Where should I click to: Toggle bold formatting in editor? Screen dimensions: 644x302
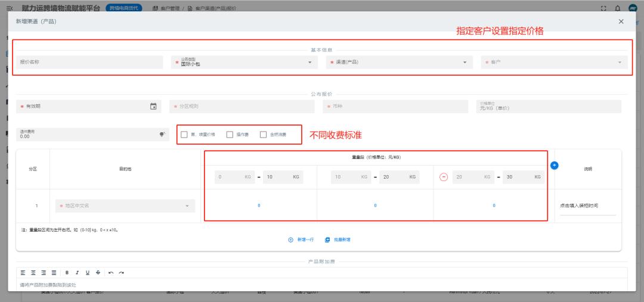coord(67,272)
